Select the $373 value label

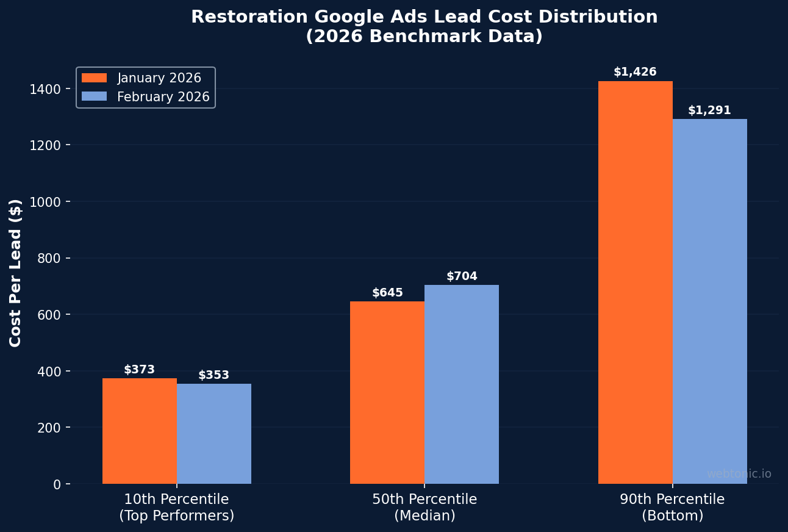(140, 370)
